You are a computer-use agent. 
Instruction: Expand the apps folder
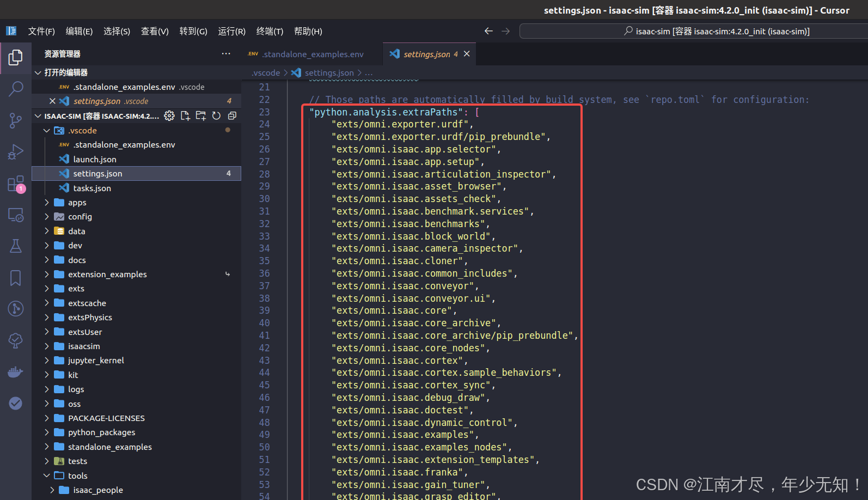click(x=136, y=202)
